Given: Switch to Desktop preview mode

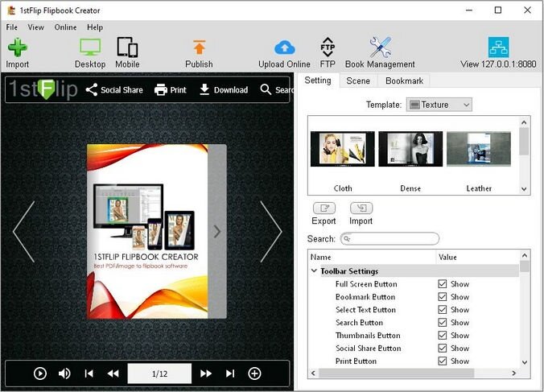Looking at the screenshot, I should [90, 47].
